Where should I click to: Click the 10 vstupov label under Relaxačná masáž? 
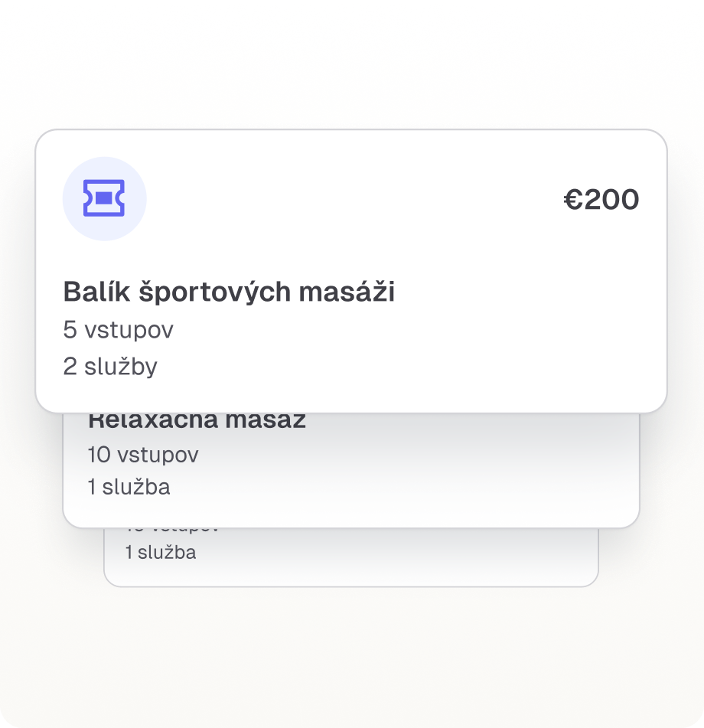tap(142, 454)
